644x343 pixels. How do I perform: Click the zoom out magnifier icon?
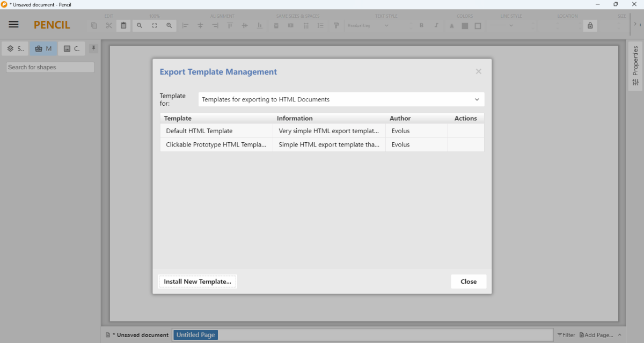(x=140, y=25)
